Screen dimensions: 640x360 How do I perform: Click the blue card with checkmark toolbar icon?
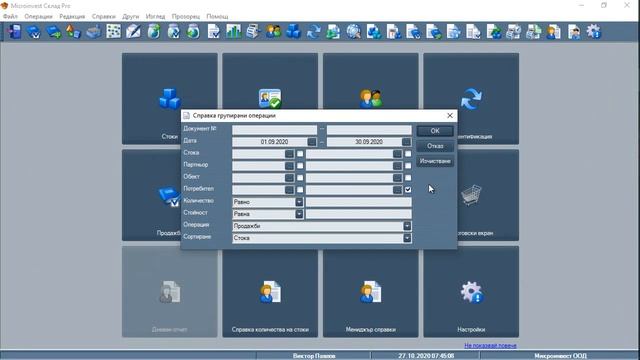click(x=33, y=31)
